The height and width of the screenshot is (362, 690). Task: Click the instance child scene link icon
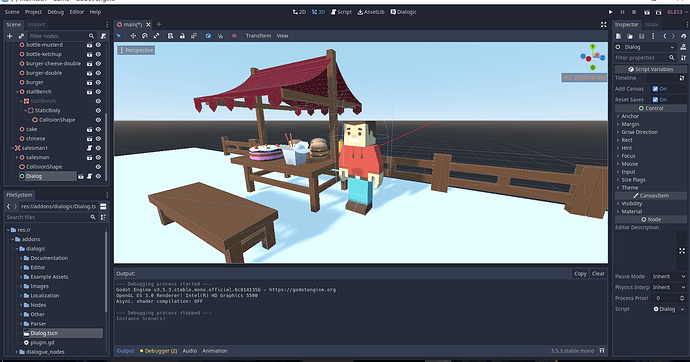click(x=21, y=36)
